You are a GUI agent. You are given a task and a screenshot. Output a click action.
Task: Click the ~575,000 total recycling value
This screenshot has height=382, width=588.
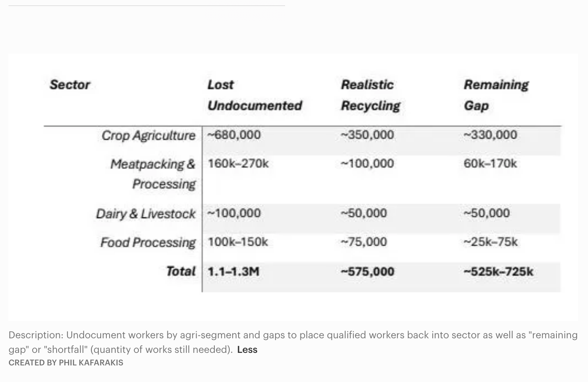click(x=367, y=271)
